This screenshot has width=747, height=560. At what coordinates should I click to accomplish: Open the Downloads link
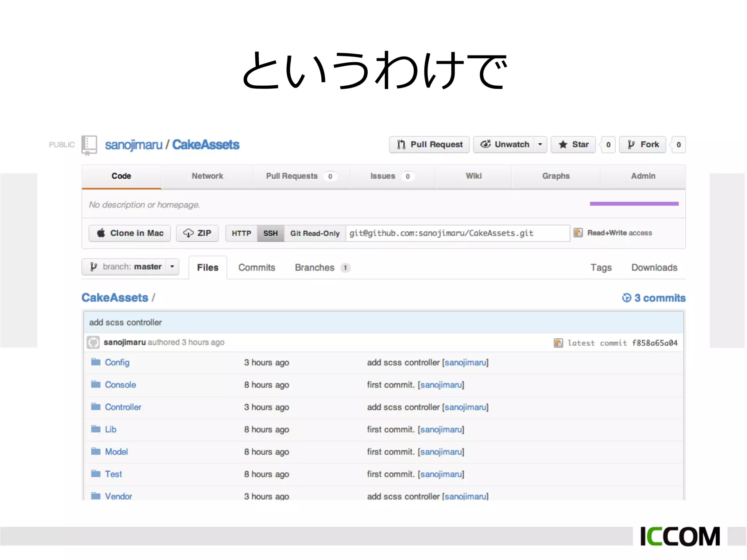coord(654,268)
